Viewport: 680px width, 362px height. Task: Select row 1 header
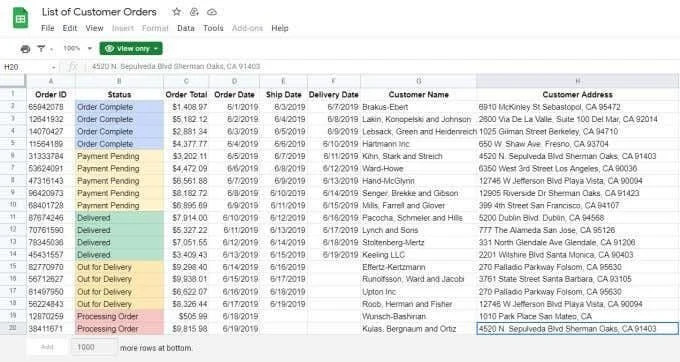pyautogui.click(x=13, y=94)
